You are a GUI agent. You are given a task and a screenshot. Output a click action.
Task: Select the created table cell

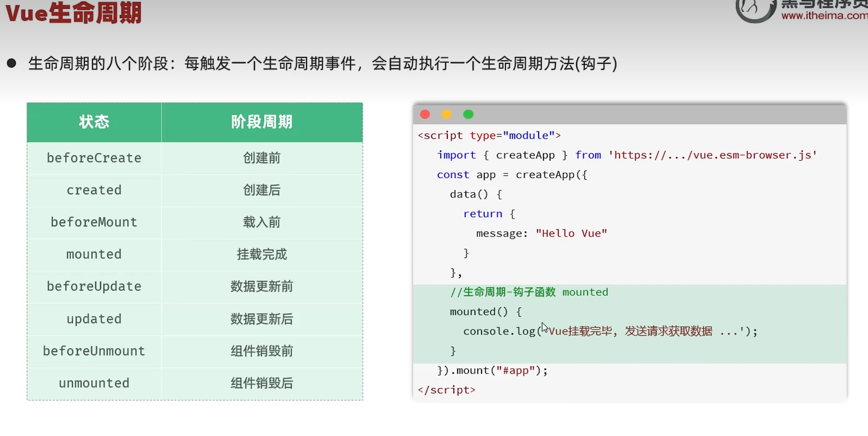tap(94, 190)
